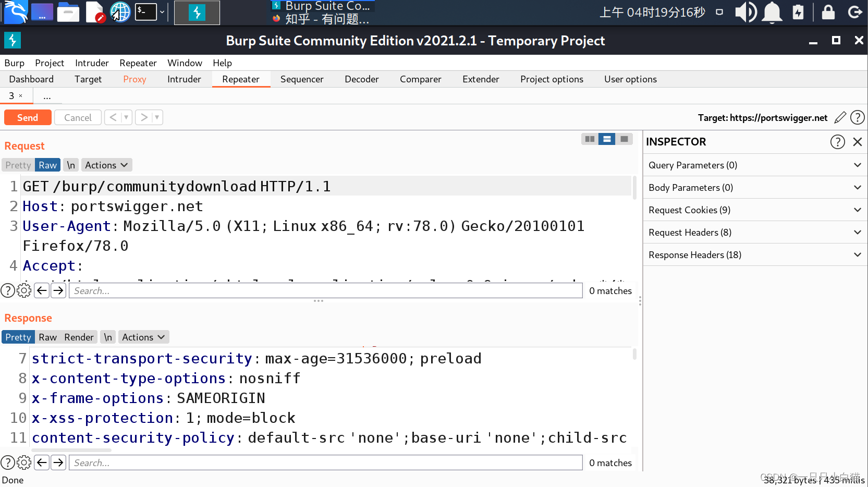Image resolution: width=868 pixels, height=487 pixels.
Task: Switch to the Target tab
Action: click(x=88, y=79)
